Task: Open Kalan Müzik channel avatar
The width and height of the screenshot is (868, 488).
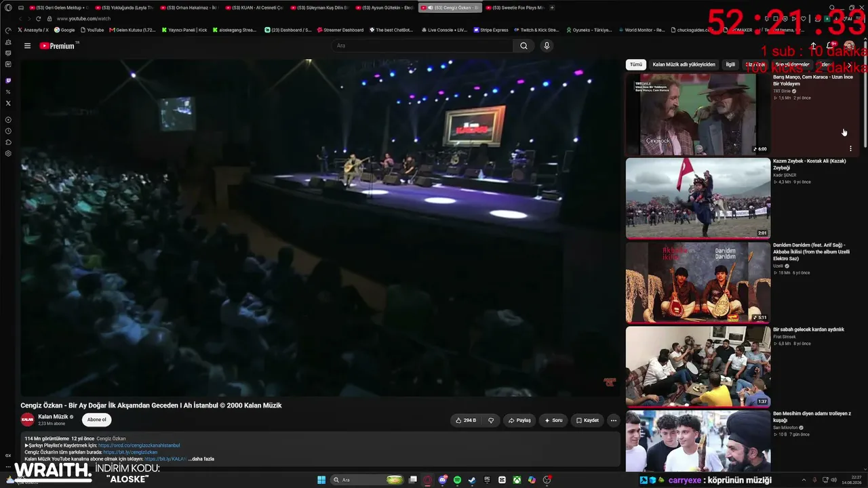Action: click(27, 420)
